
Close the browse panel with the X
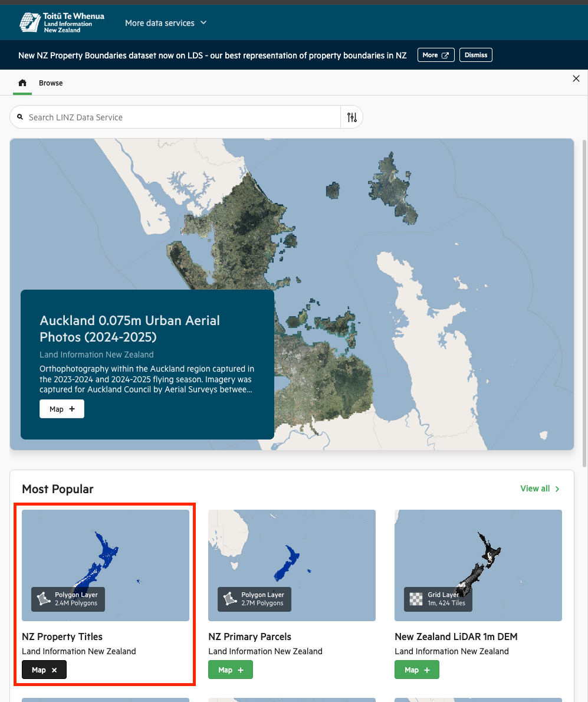[576, 79]
